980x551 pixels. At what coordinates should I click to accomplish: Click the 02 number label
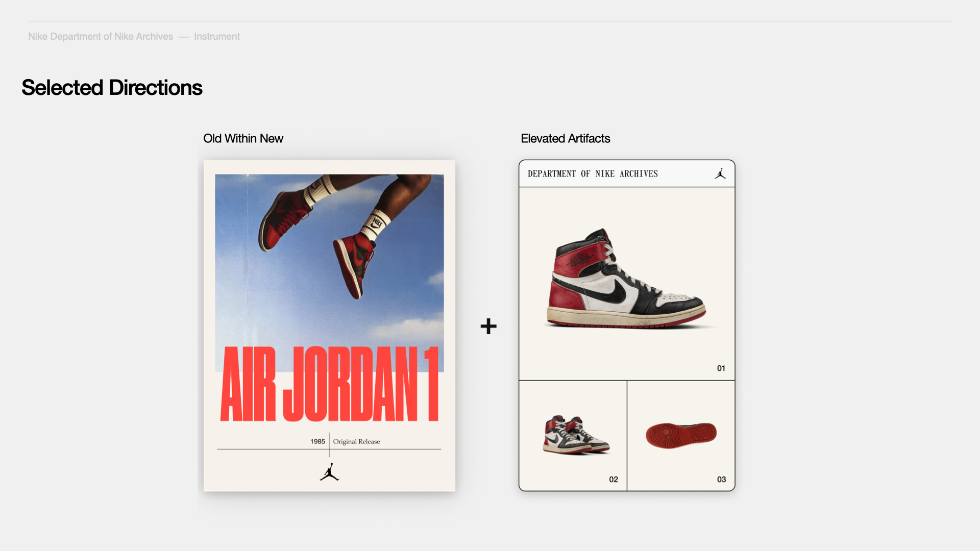pos(613,480)
